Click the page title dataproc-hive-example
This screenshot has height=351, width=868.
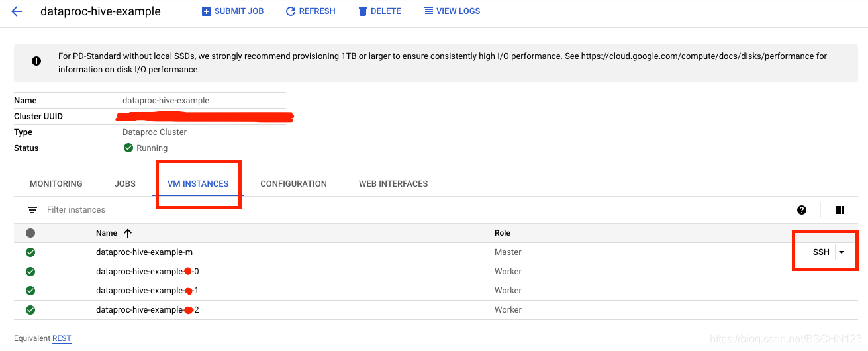pyautogui.click(x=101, y=11)
